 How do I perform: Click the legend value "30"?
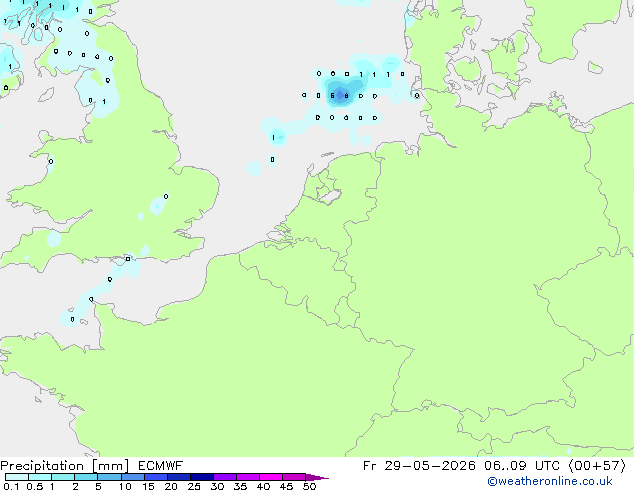[x=217, y=486]
